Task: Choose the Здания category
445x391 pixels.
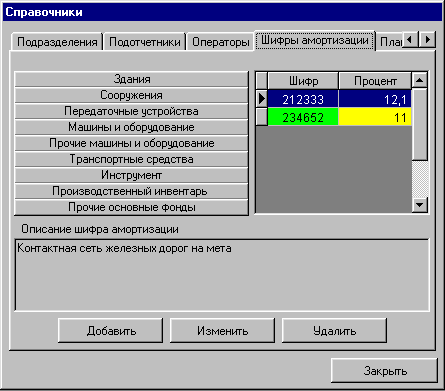Action: pos(132,79)
